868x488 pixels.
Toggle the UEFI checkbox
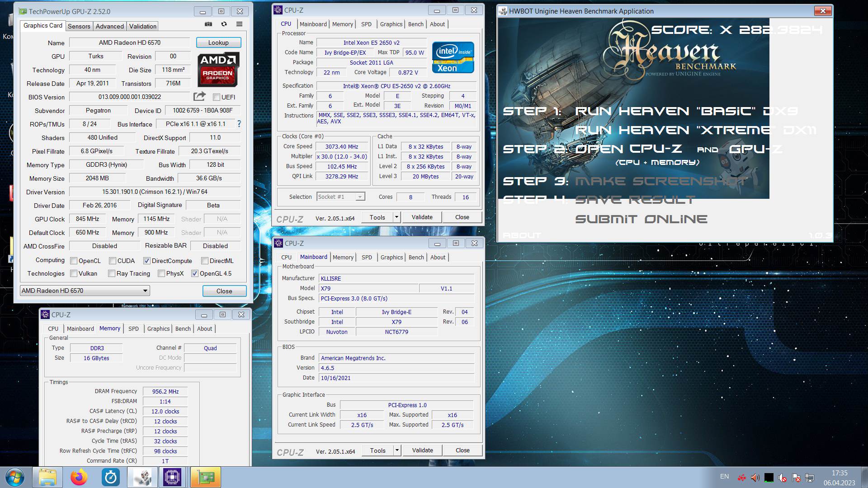pos(217,97)
